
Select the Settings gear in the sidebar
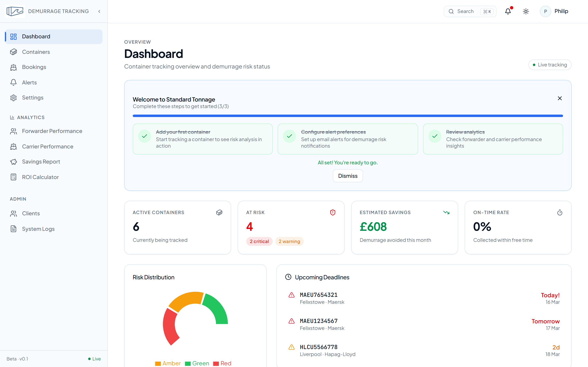[x=14, y=98]
